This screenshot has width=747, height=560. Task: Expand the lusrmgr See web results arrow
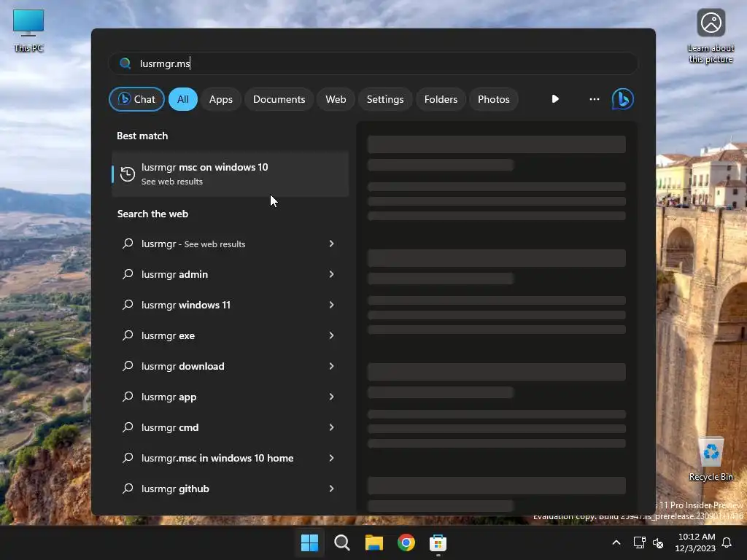(x=332, y=244)
